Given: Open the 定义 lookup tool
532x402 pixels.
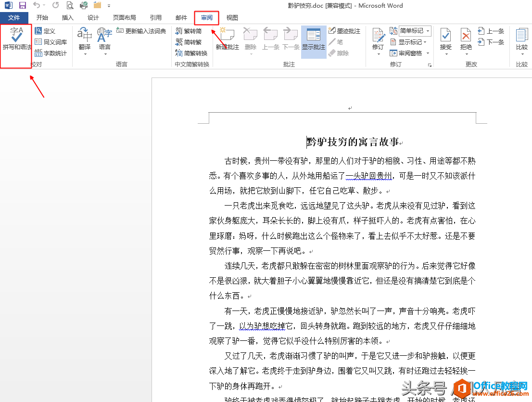Looking at the screenshot, I should [45, 31].
